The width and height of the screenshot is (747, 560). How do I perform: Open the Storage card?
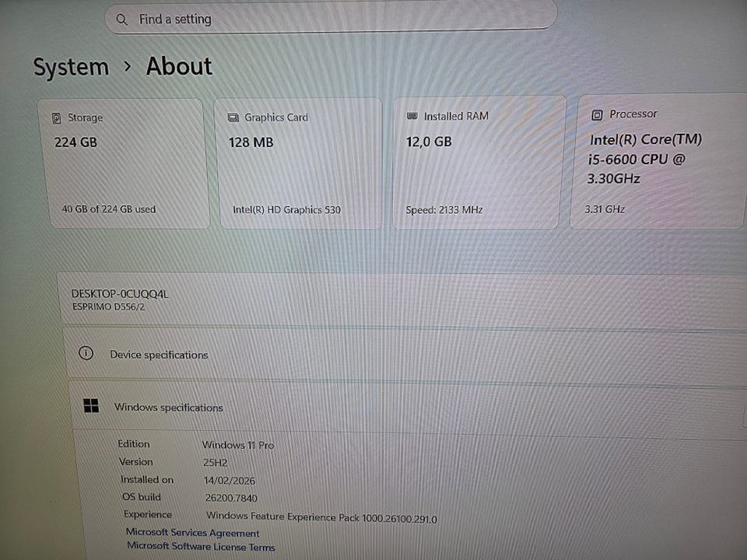tap(124, 163)
